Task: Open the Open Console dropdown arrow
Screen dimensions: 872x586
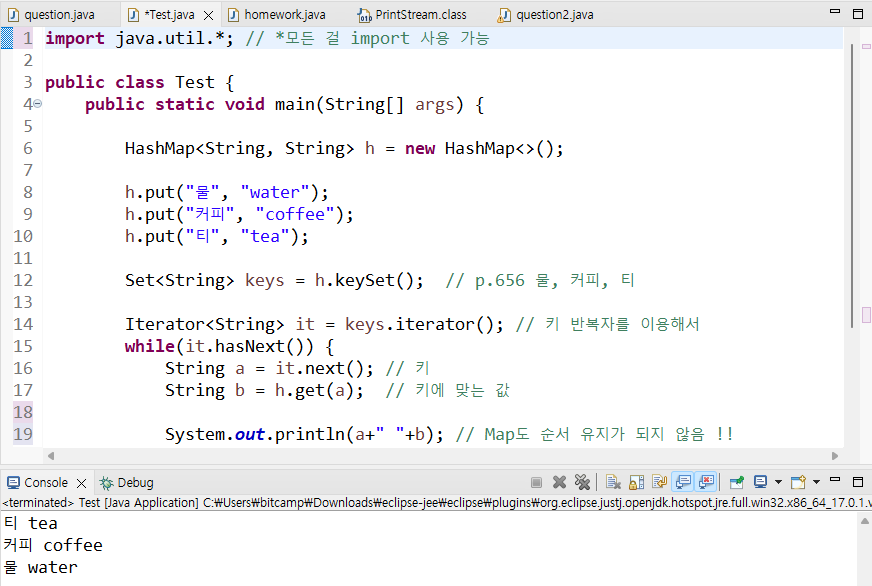Action: click(816, 482)
